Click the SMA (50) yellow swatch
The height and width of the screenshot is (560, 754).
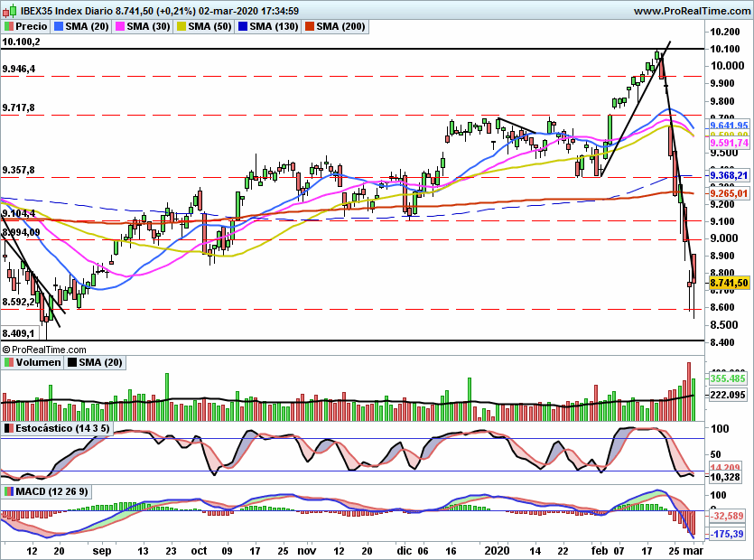tap(182, 26)
